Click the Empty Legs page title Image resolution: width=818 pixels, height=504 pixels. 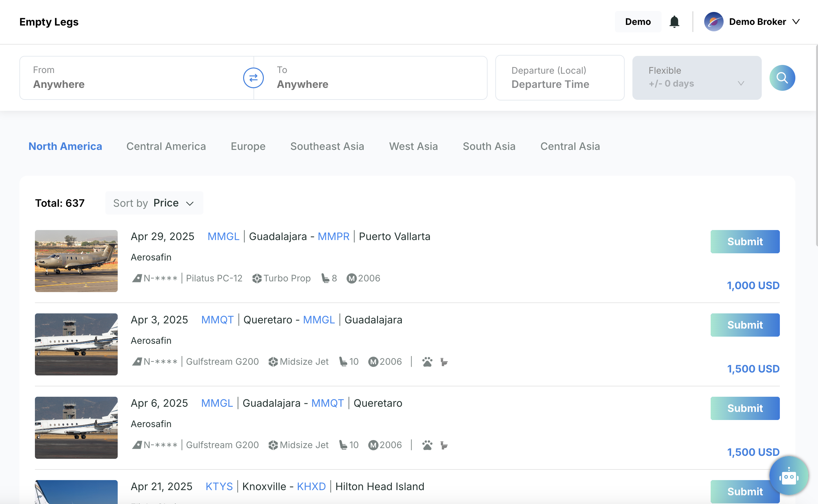(49, 22)
